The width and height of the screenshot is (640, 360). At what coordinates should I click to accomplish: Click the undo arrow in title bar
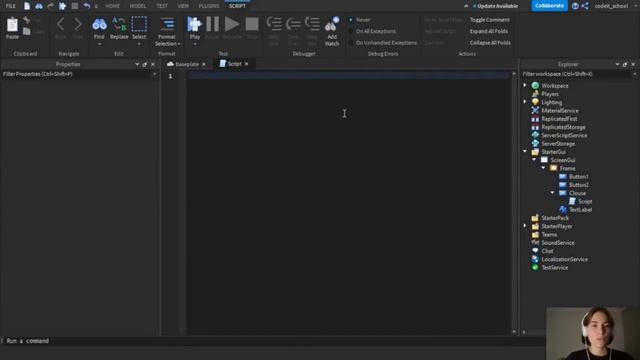point(87,6)
